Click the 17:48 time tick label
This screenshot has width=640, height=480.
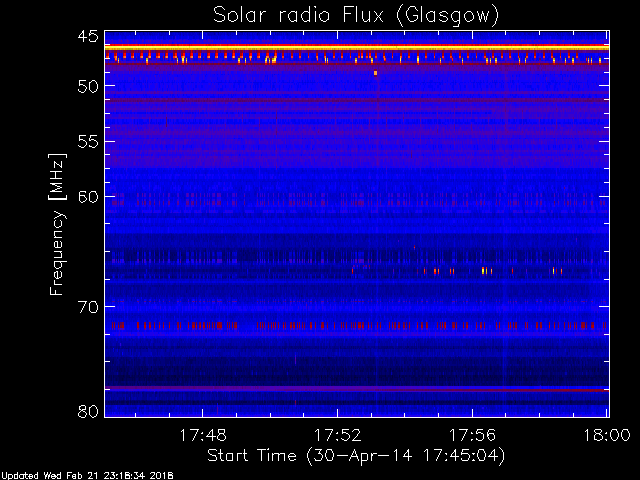[203, 435]
